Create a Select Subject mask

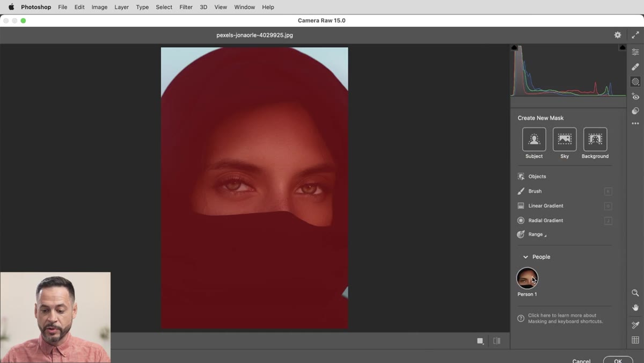[534, 140]
